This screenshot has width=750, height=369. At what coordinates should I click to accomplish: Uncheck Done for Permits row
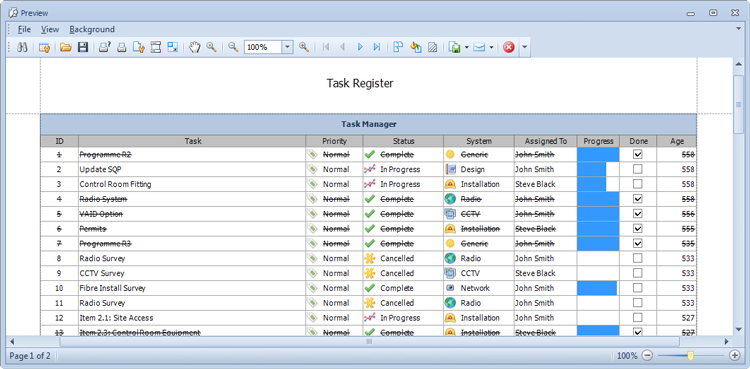[x=638, y=229]
